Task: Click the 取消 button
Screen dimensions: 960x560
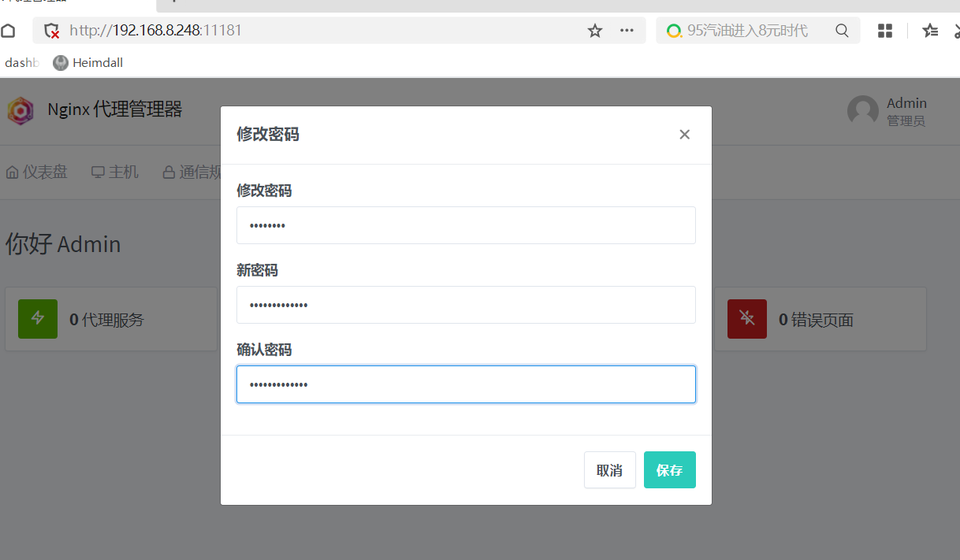Action: pyautogui.click(x=609, y=470)
